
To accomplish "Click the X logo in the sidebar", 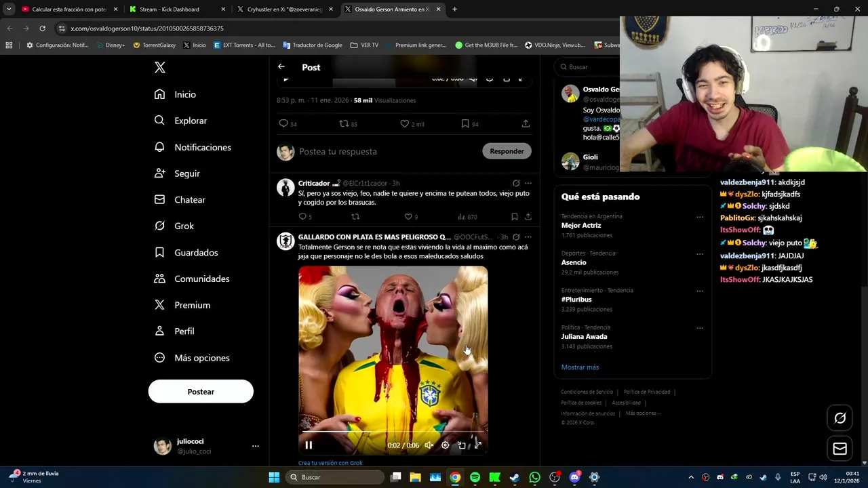I will point(160,67).
